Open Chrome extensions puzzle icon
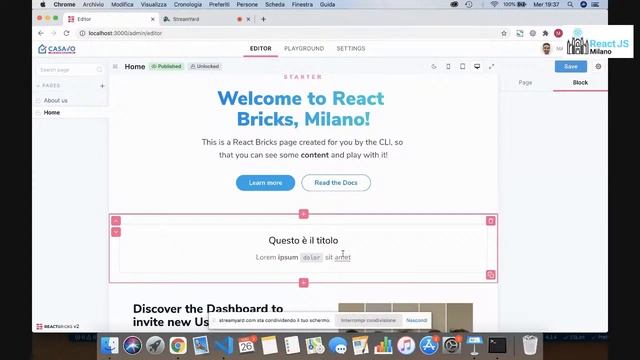 click(x=545, y=33)
